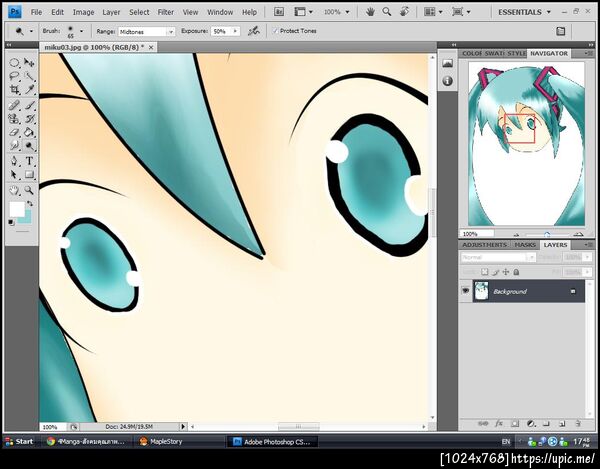Screen dimensions: 600x469
Task: Open the Info panel icon
Action: 447,81
